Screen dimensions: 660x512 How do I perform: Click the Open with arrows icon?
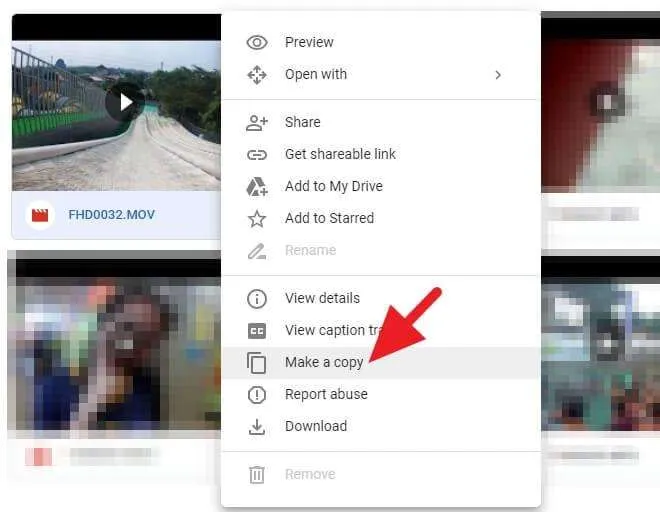point(257,75)
